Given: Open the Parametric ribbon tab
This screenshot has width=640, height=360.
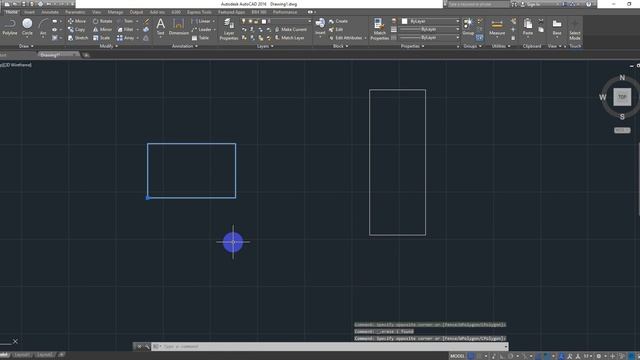Looking at the screenshot, I should pyautogui.click(x=75, y=12).
